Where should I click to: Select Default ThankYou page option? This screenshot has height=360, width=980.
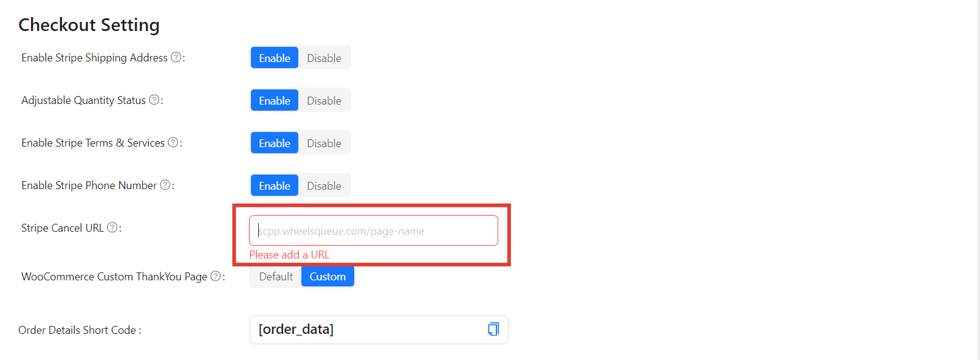point(276,277)
